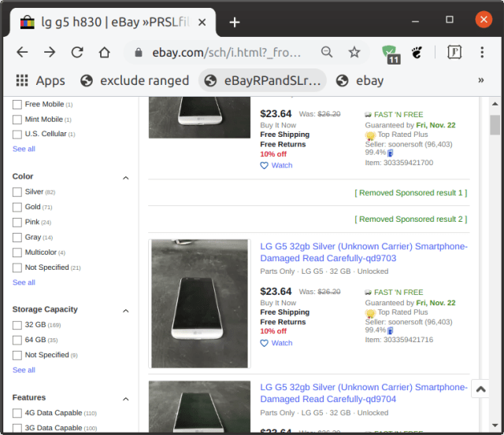Collapse the Color filter section

[x=126, y=178]
